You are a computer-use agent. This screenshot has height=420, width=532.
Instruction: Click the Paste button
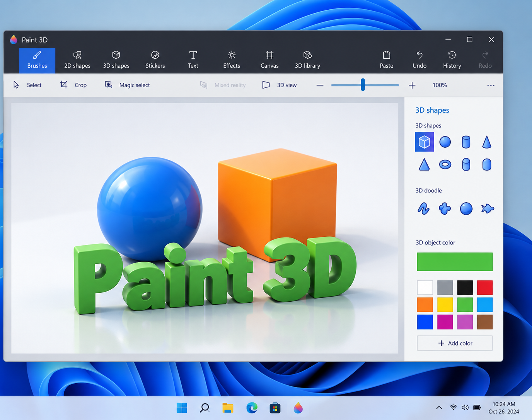point(386,60)
